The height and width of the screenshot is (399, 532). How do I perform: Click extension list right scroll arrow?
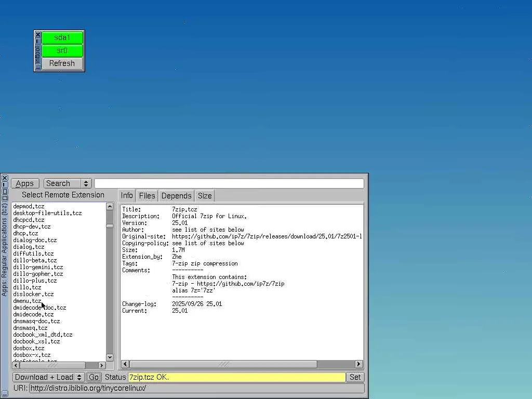(x=102, y=365)
